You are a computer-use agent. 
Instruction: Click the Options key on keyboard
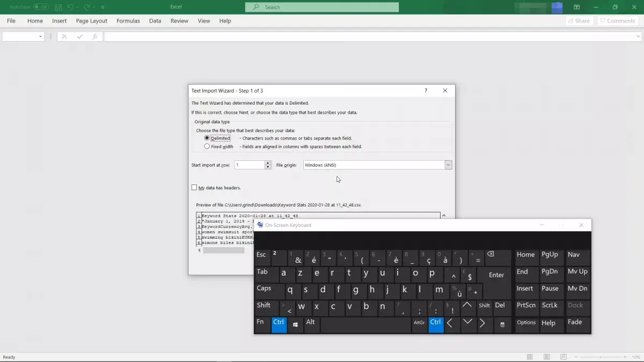point(526,325)
